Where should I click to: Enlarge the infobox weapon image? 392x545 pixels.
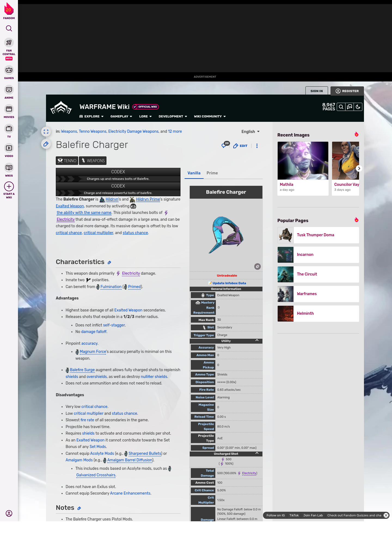click(258, 267)
